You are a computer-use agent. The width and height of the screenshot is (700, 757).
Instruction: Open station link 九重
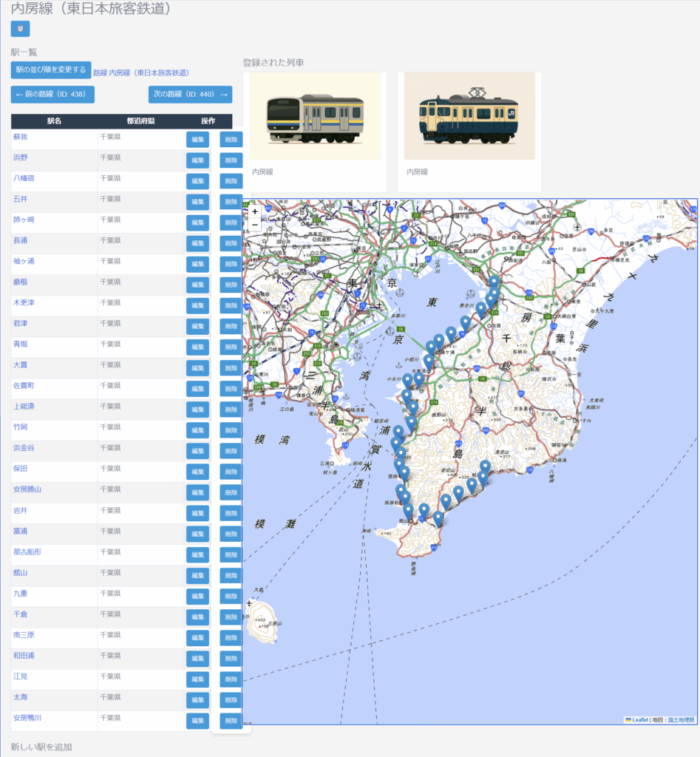[20, 594]
